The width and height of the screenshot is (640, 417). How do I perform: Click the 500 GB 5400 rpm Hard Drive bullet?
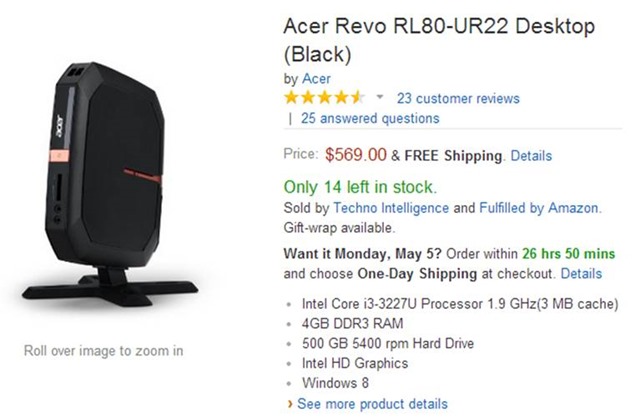[x=388, y=343]
